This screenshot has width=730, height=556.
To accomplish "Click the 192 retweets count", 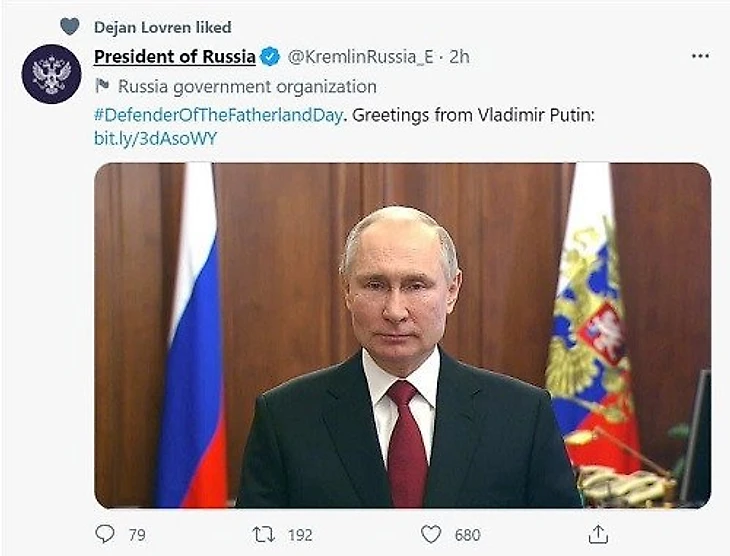I will click(300, 536).
